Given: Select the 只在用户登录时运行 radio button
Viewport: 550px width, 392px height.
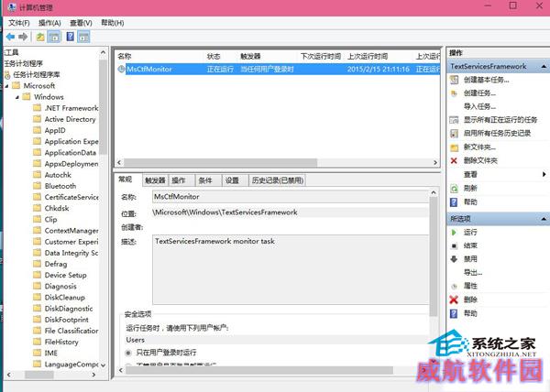Looking at the screenshot, I should pos(128,353).
